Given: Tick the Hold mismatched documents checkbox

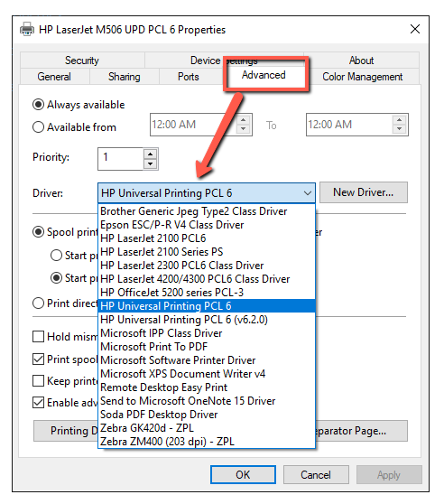Looking at the screenshot, I should coord(38,337).
